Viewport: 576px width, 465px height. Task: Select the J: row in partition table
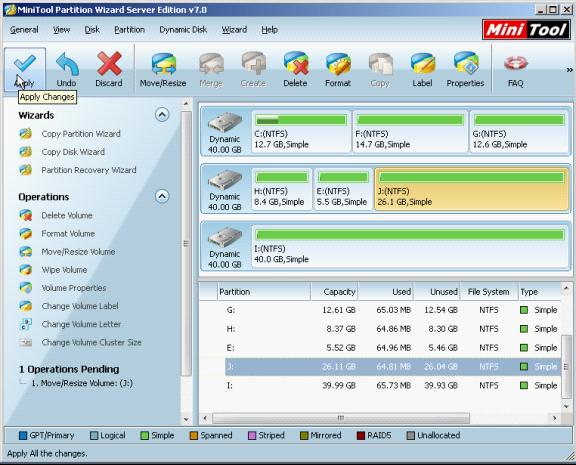click(392, 367)
